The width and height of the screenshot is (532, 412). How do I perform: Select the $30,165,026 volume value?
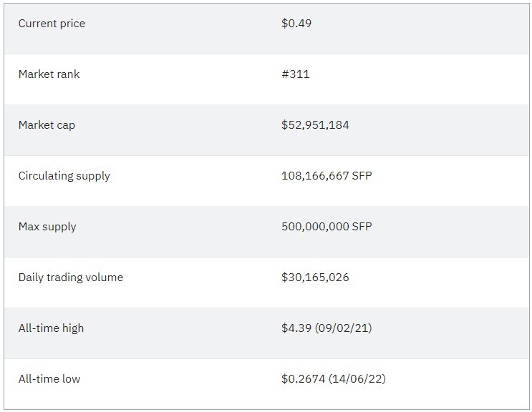tap(315, 277)
